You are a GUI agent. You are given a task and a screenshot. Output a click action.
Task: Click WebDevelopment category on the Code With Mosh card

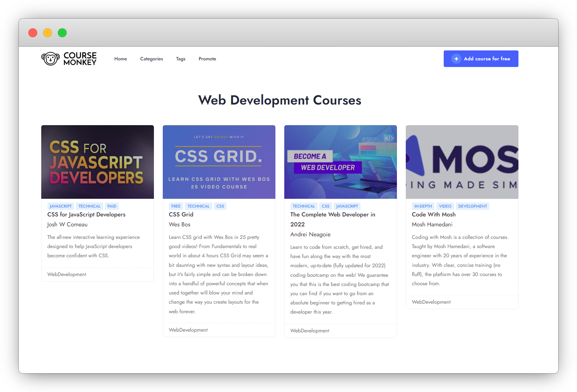(x=431, y=302)
